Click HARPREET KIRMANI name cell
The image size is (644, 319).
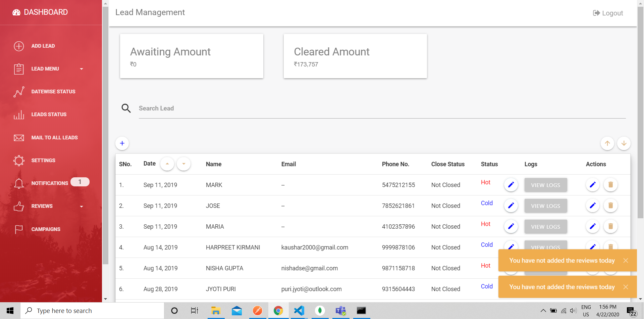click(x=233, y=247)
